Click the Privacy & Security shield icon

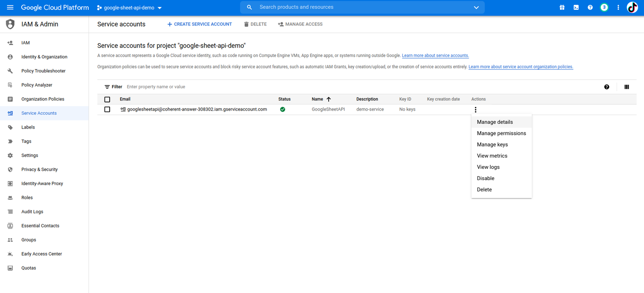pos(10,170)
